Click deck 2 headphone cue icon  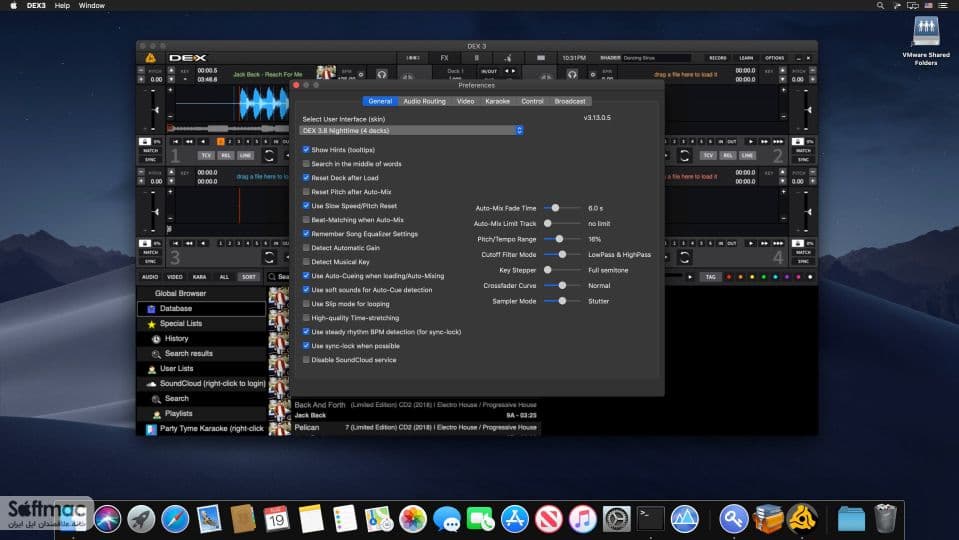point(572,75)
